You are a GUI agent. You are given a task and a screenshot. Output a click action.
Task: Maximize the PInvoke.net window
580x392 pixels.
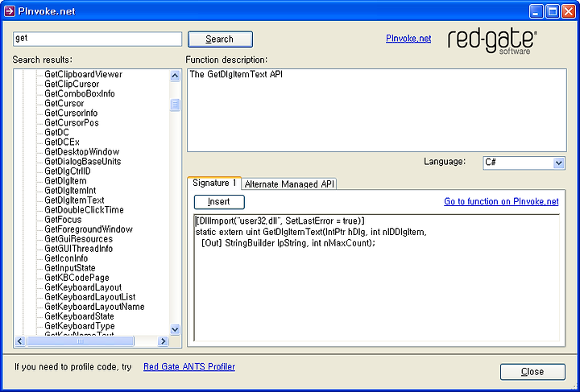coord(553,11)
